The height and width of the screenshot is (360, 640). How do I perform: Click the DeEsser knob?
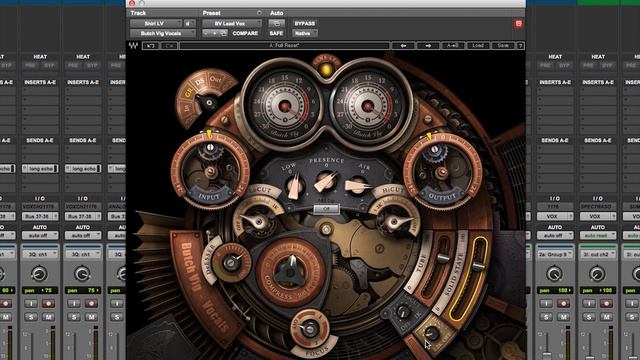coord(231,263)
